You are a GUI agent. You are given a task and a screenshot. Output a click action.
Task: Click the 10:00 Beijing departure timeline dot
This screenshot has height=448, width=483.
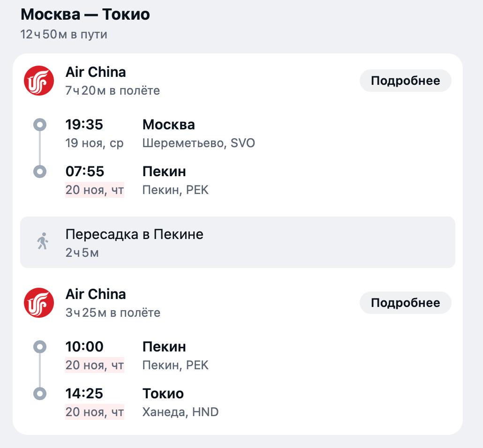[x=40, y=347]
